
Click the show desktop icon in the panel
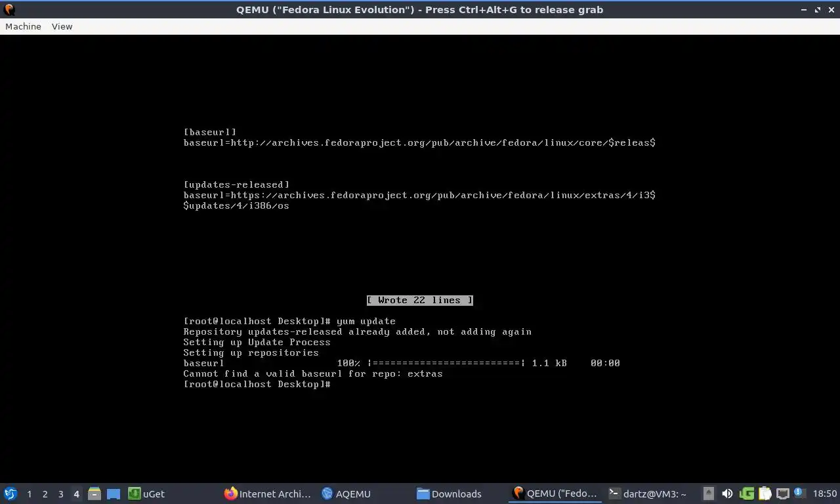coord(114,493)
